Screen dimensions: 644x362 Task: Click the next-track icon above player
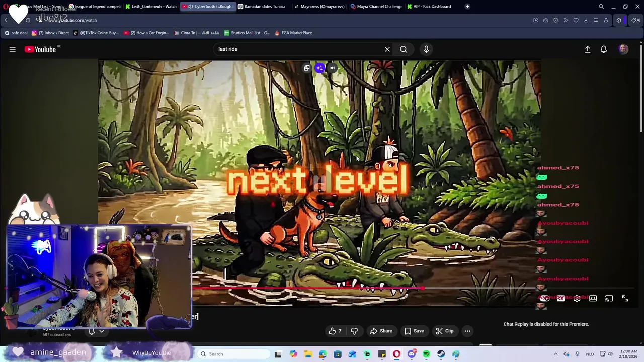[332, 68]
